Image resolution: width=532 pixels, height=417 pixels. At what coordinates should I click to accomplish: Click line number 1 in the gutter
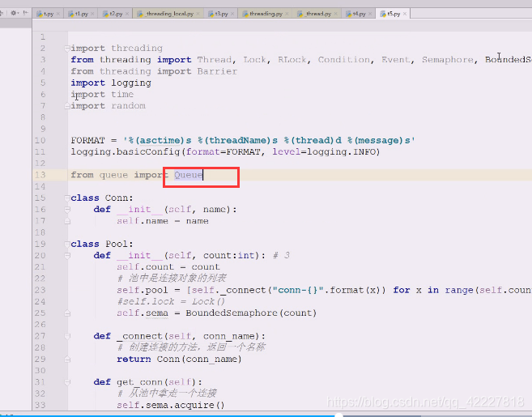coord(43,36)
